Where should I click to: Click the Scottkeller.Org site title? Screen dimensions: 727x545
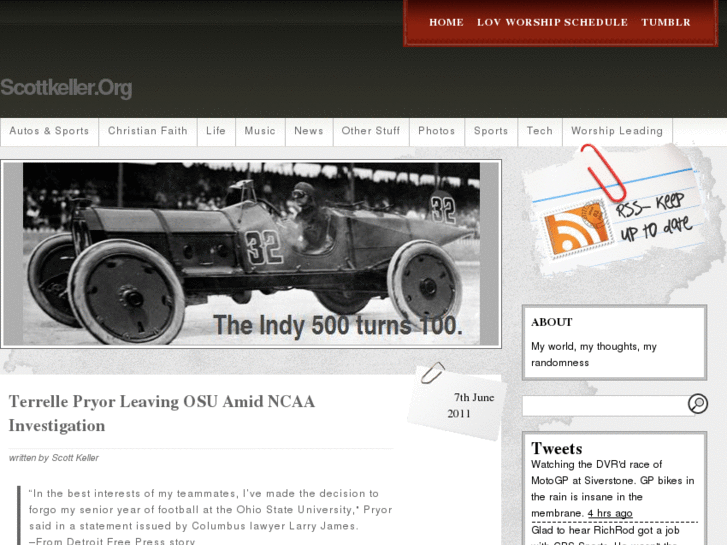coord(66,88)
